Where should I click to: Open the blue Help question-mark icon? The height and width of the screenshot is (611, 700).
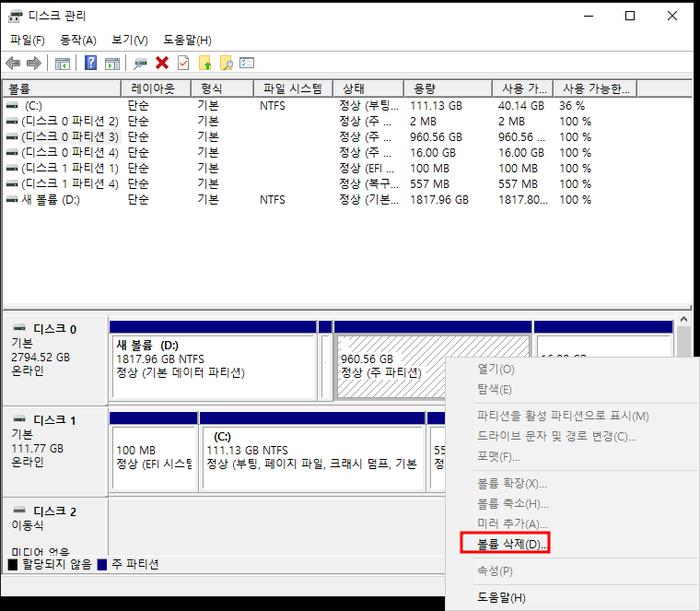(90, 63)
